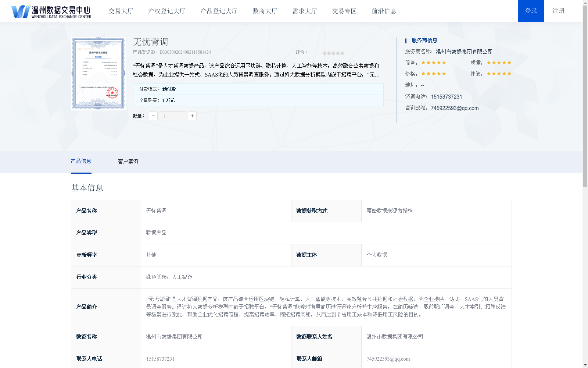The height and width of the screenshot is (368, 588).
Task: Click the service provider name 温州市数据集团有限公司
Action: pyautogui.click(x=464, y=52)
